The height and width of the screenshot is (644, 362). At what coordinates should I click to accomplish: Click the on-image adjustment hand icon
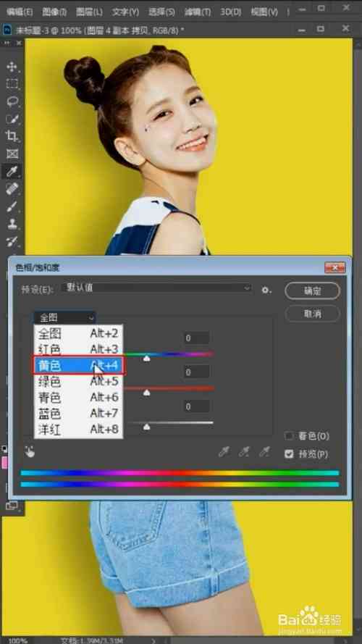point(30,452)
